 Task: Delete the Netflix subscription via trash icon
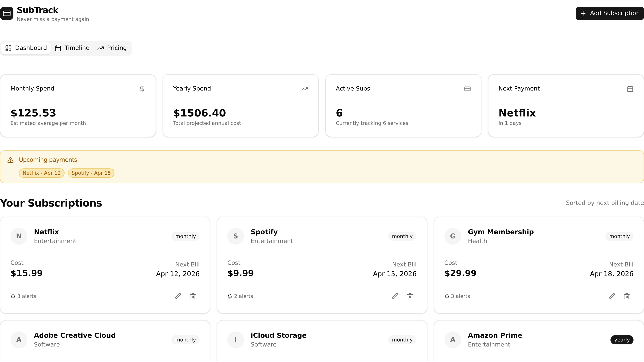pyautogui.click(x=193, y=296)
